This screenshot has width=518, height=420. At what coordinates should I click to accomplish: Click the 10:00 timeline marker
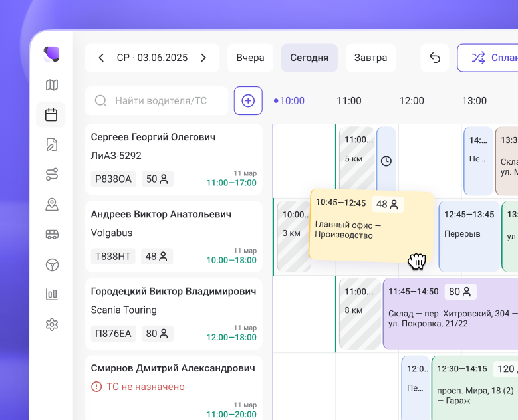pos(291,101)
